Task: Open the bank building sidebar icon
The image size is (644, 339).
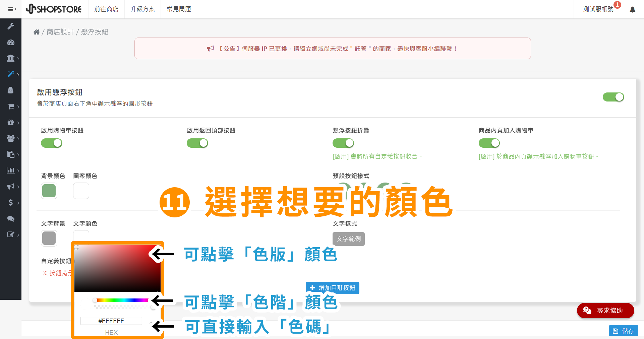Action: pyautogui.click(x=11, y=58)
